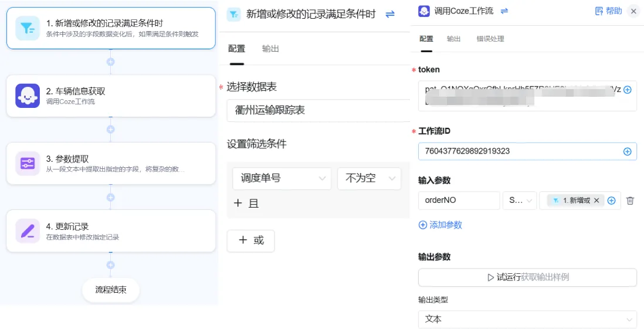Viewport: 644px width, 329px height.
Task: Click the pencil icon of 更新记录 step
Action: point(28,231)
